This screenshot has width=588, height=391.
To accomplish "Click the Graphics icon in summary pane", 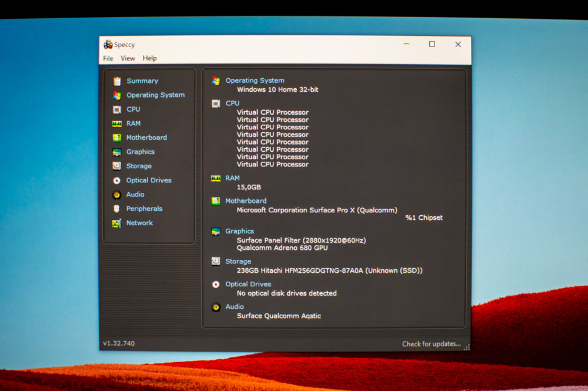I will pos(216,231).
